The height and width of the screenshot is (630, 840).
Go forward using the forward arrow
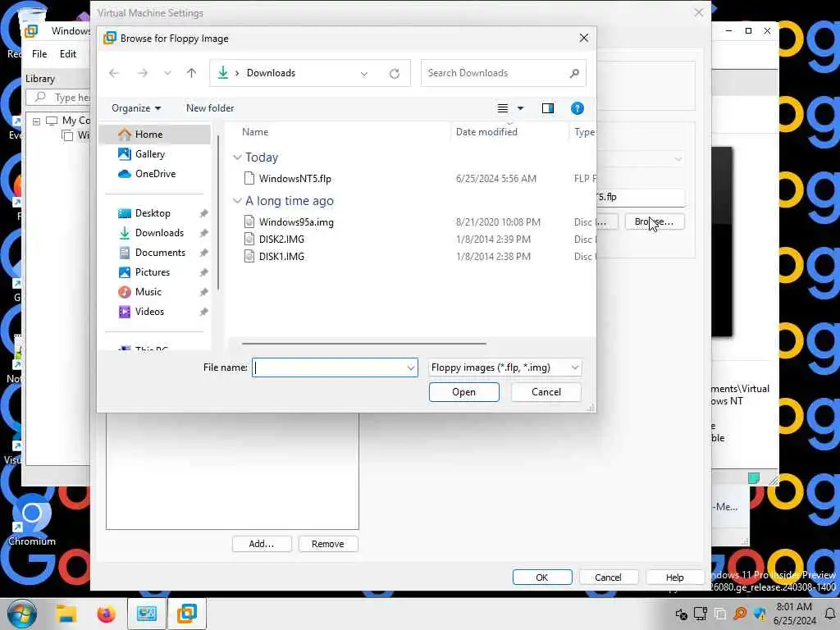pos(143,73)
